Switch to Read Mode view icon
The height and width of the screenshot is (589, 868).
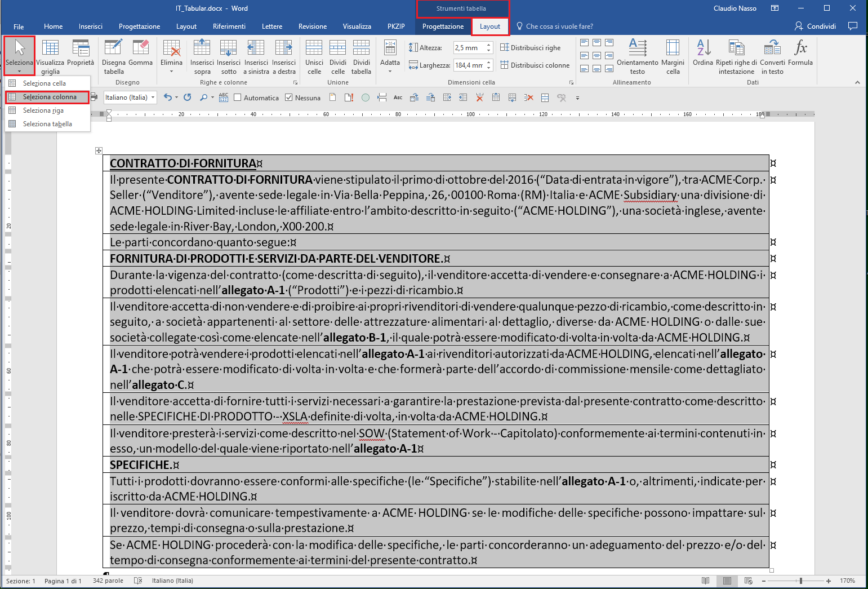click(x=706, y=581)
